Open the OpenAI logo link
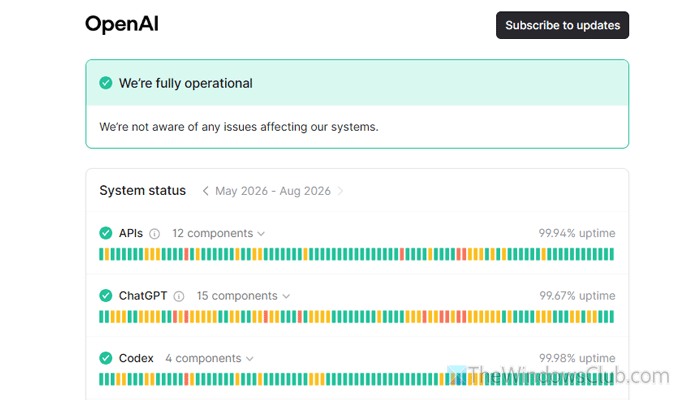 (122, 24)
